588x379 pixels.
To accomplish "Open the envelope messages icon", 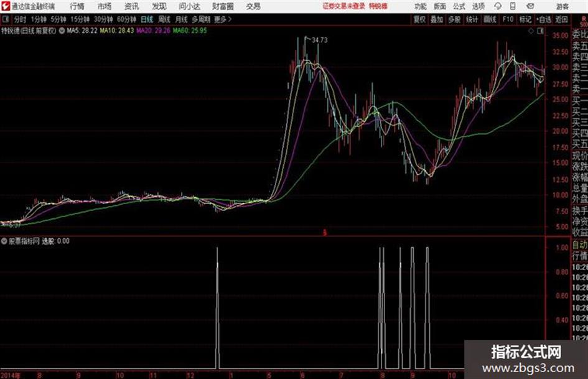I will coord(530,6).
